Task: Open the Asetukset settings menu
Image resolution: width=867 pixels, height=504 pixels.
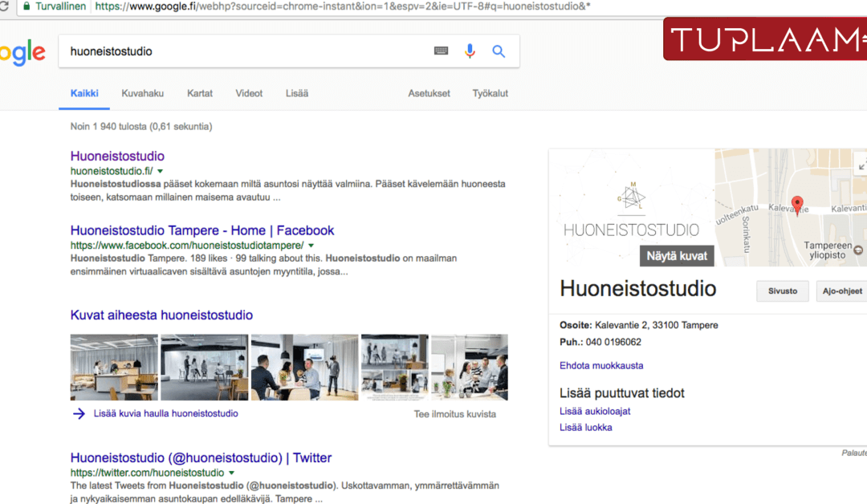Action: tap(429, 93)
